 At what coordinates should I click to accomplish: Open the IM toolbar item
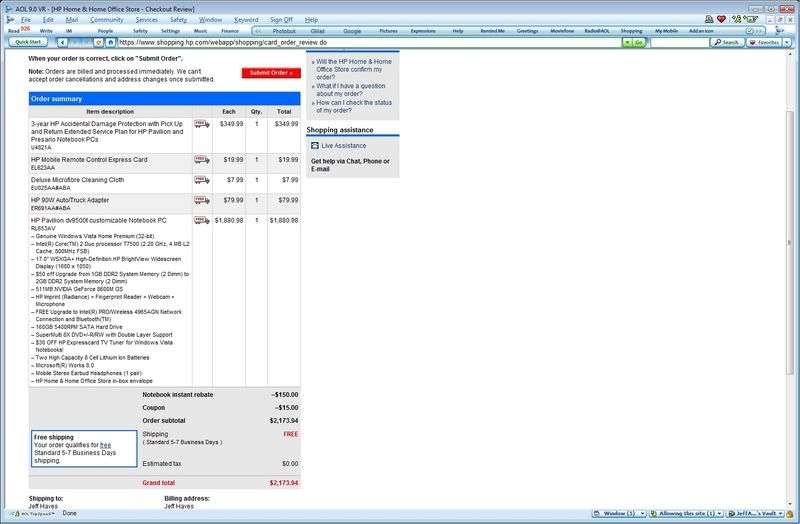[69, 31]
